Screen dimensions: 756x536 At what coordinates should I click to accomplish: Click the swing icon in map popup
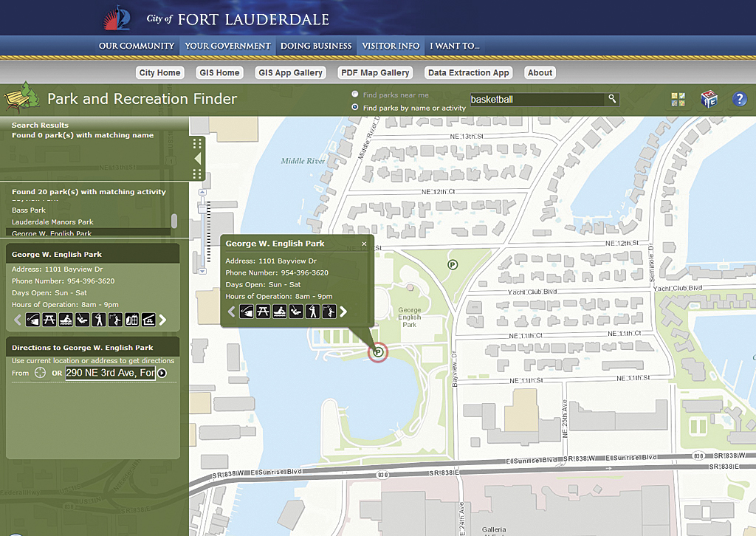296,312
